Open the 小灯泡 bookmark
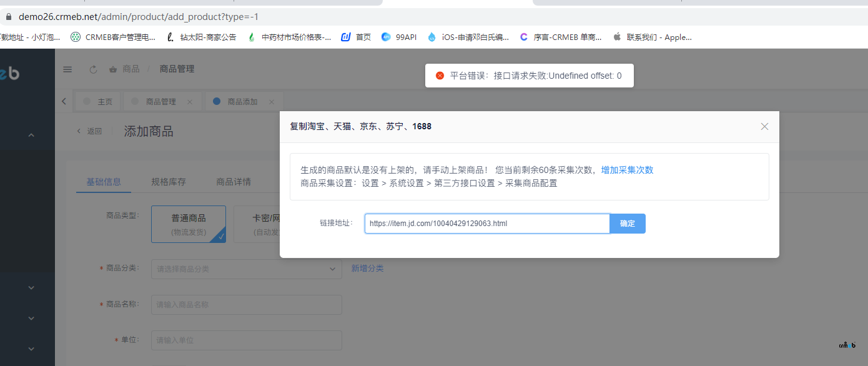The height and width of the screenshot is (366, 868). pos(30,37)
